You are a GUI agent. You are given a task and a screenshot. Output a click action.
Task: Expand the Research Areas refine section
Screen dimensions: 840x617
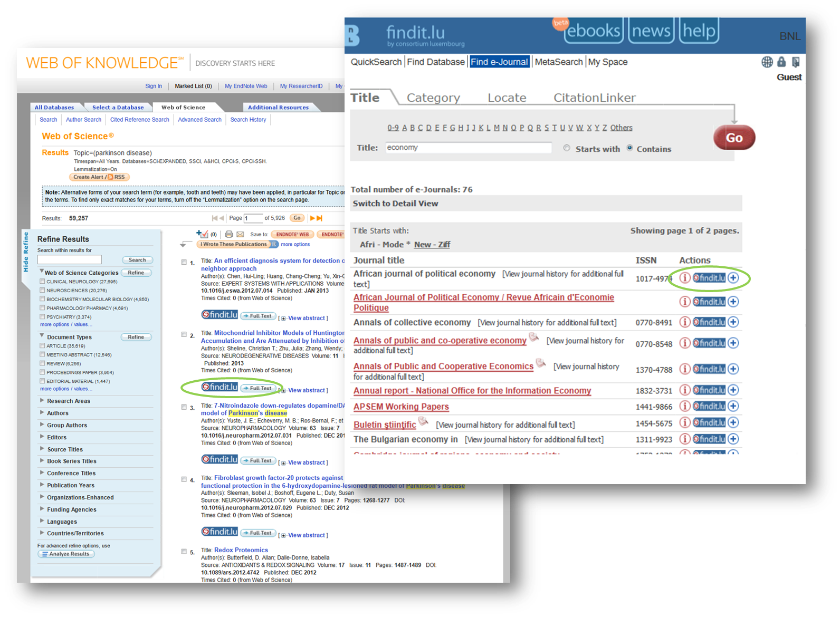tap(42, 401)
